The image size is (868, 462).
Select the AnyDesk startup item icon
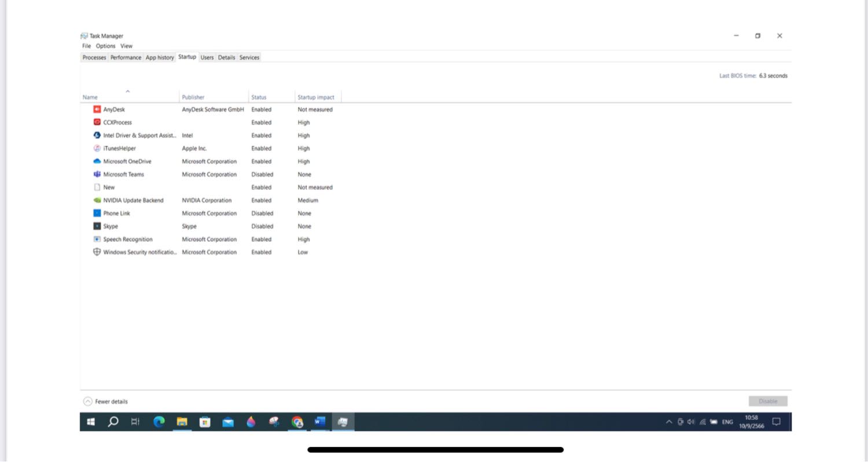[97, 109]
